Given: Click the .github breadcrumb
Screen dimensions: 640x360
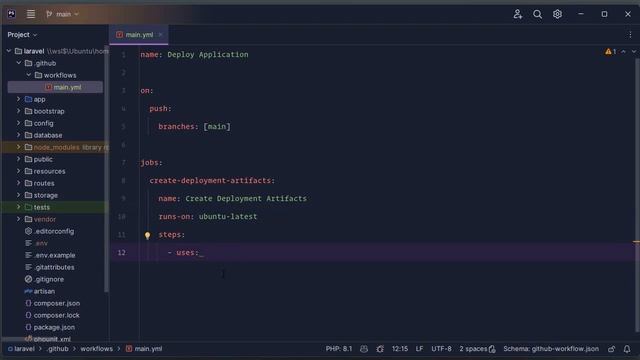Looking at the screenshot, I should pyautogui.click(x=57, y=349).
